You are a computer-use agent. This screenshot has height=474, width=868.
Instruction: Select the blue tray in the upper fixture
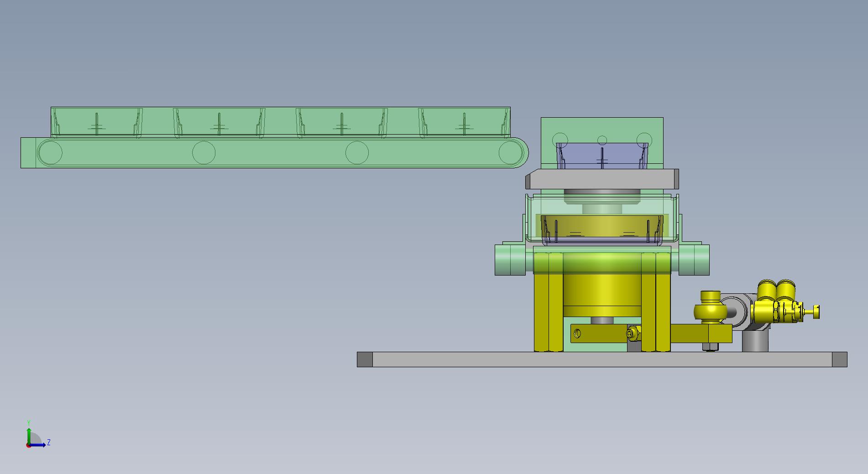point(602,156)
